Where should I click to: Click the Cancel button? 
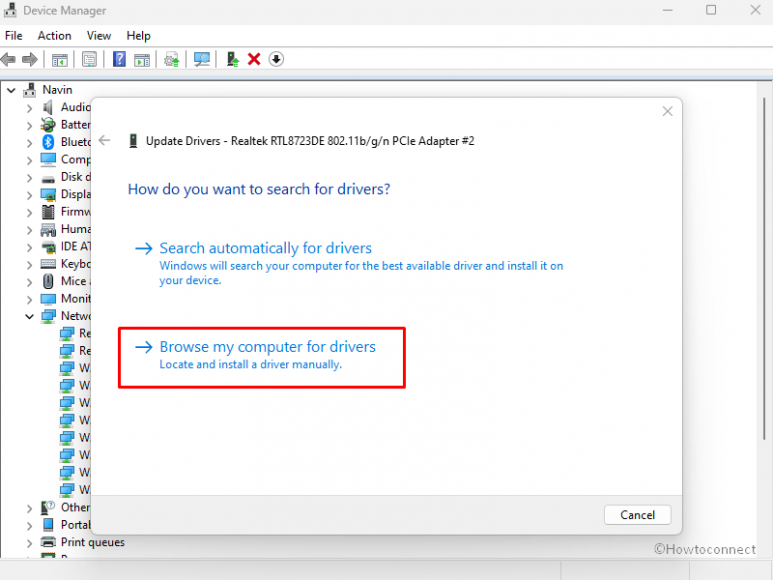point(637,515)
